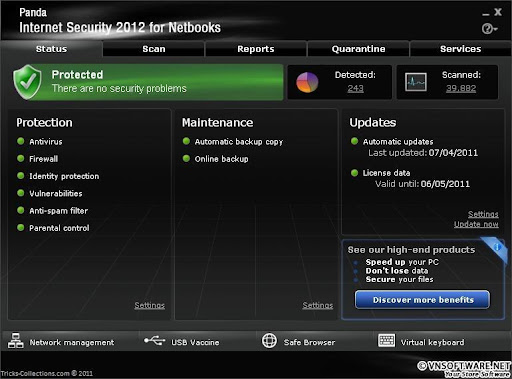Click the Automatic updates status dot
This screenshot has height=379, width=512.
(354, 141)
